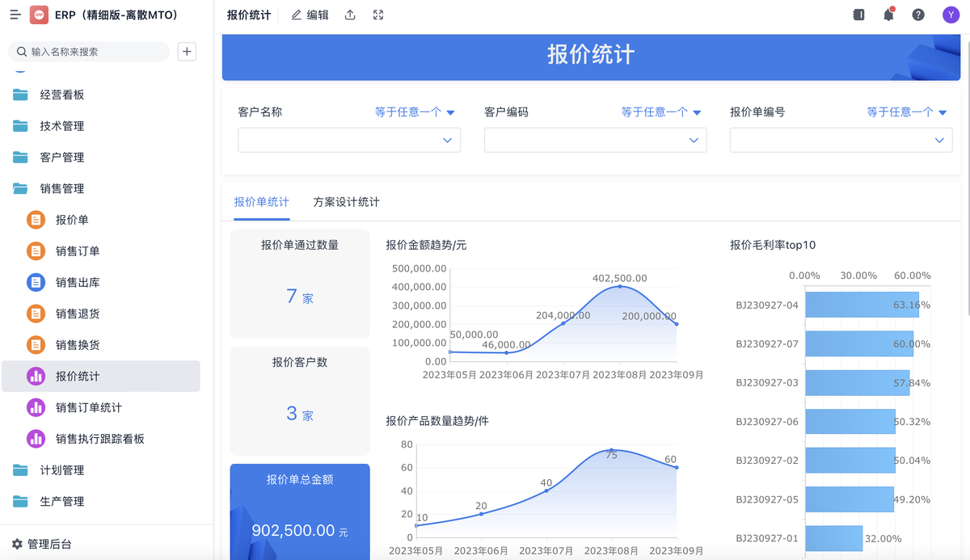Expand the 生产管理 folder

tap(61, 501)
